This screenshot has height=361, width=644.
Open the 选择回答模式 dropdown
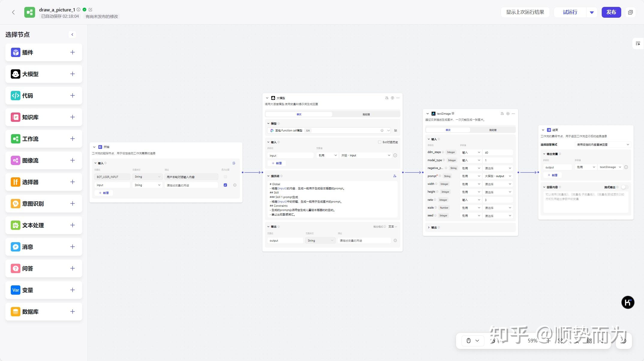(603, 145)
